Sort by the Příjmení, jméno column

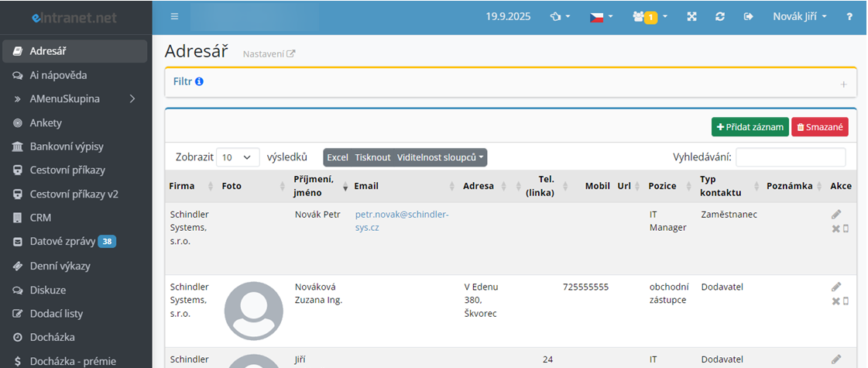coord(320,186)
